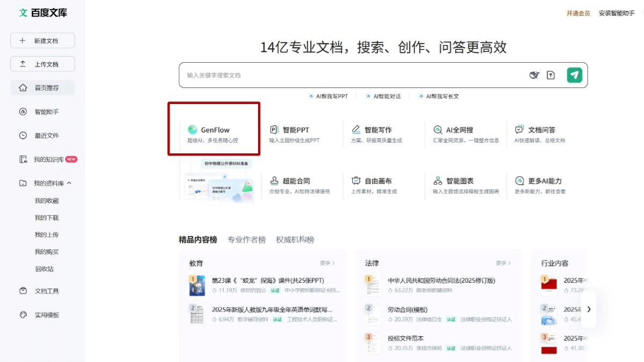Click the green paper-plane search button

(574, 75)
